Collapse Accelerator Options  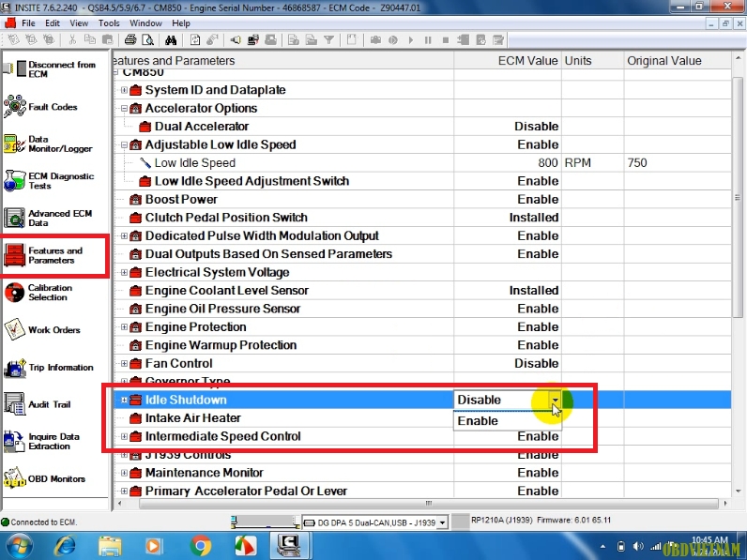coord(124,108)
